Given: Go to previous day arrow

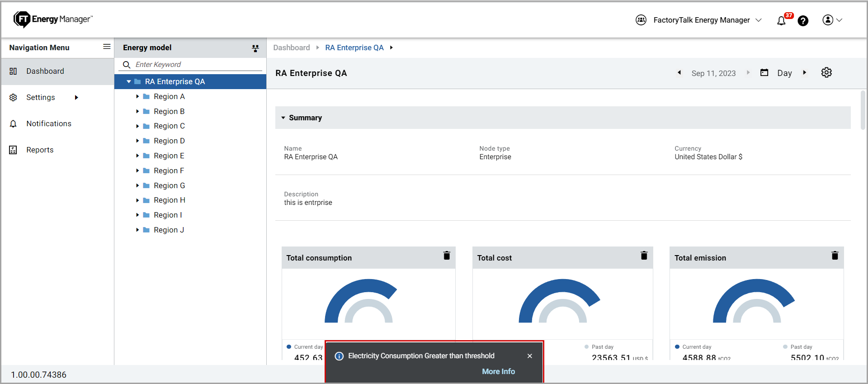Looking at the screenshot, I should pyautogui.click(x=679, y=73).
